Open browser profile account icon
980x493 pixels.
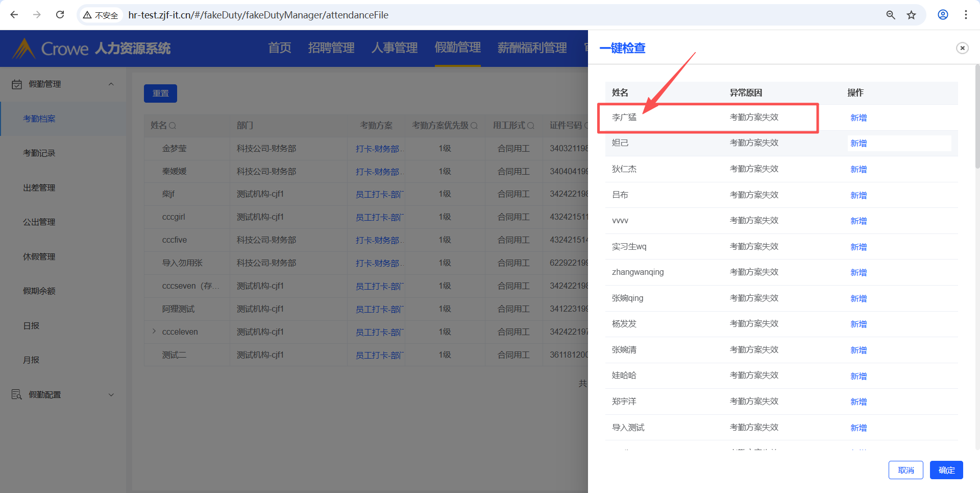(x=943, y=15)
